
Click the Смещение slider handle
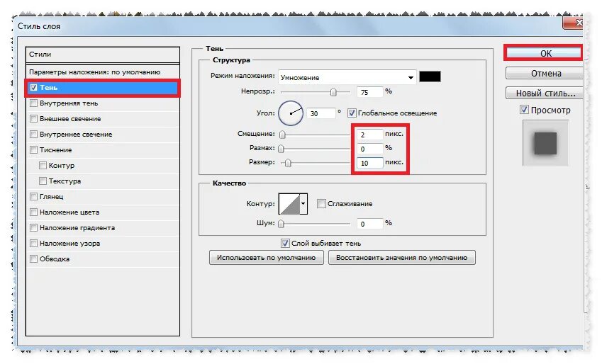283,135
